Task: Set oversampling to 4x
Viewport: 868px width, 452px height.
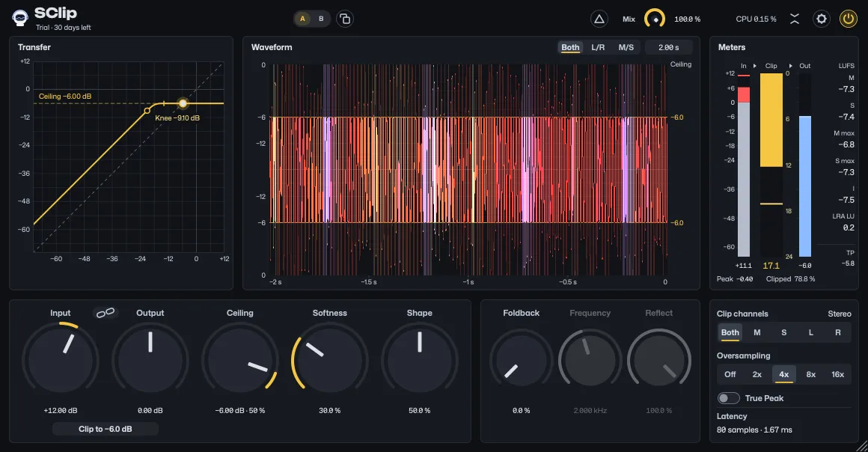Action: [x=784, y=374]
